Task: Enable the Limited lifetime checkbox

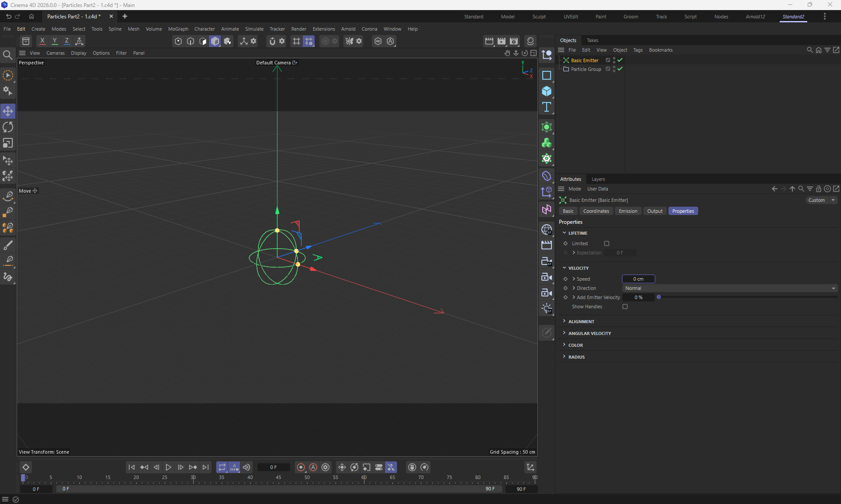Action: point(607,243)
